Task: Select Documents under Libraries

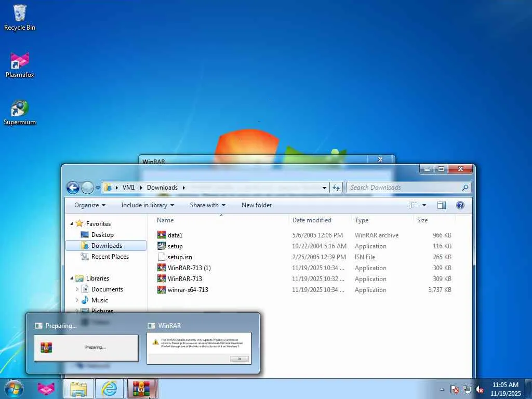Action: [x=107, y=289]
